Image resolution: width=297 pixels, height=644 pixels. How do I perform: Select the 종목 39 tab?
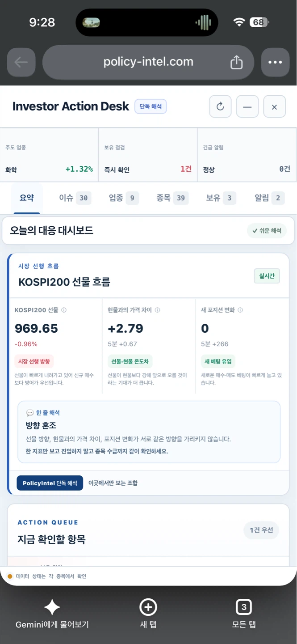tap(172, 198)
